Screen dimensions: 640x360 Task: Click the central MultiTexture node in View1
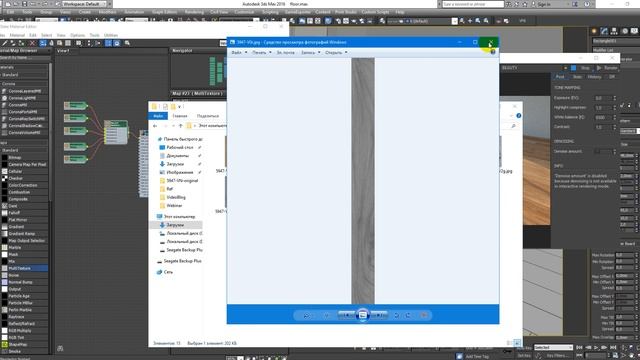coord(116,132)
